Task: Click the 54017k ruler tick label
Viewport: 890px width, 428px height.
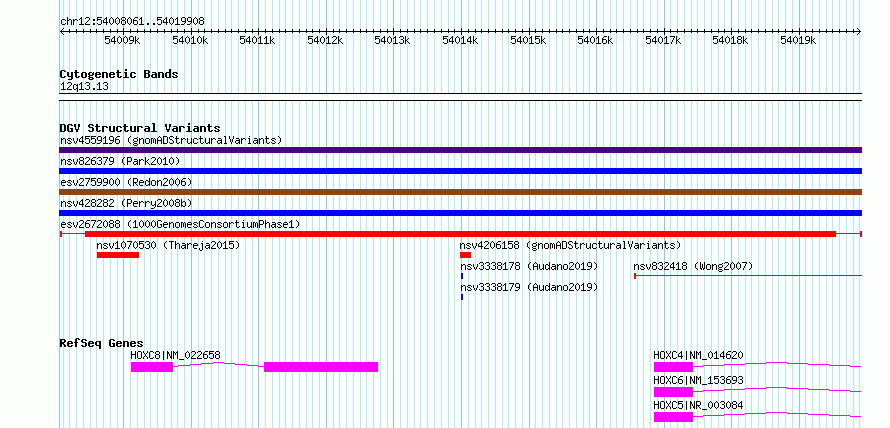Action: click(x=664, y=40)
